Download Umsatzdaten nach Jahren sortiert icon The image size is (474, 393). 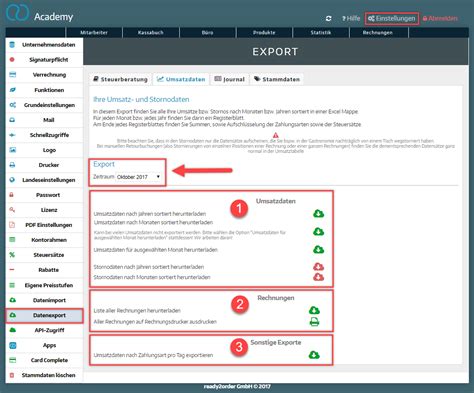point(318,213)
